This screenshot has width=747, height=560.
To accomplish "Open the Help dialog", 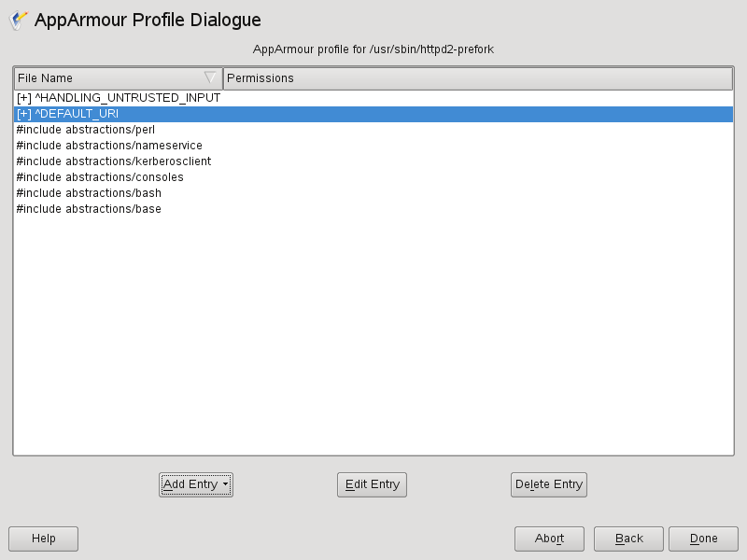I will pyautogui.click(x=43, y=539).
